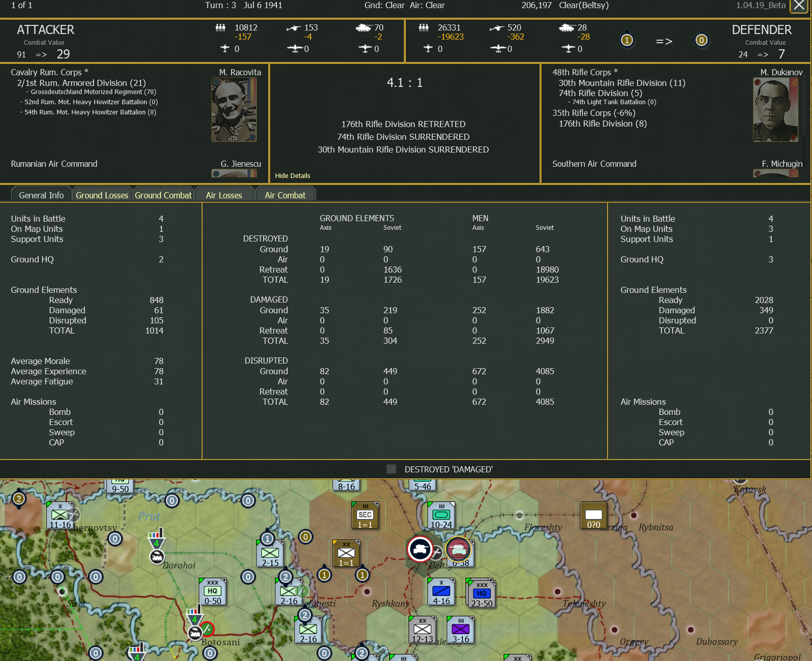Select the 5-46 unit counter

click(x=422, y=485)
